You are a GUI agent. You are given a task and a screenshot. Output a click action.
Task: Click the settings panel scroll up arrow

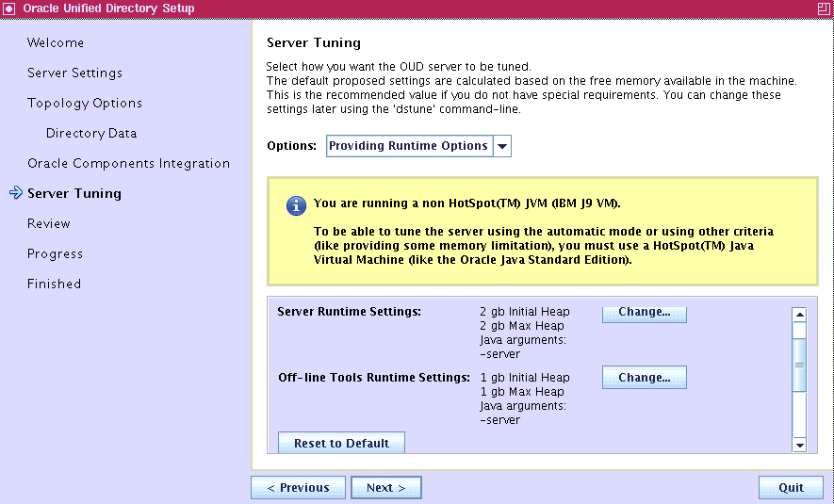(799, 315)
